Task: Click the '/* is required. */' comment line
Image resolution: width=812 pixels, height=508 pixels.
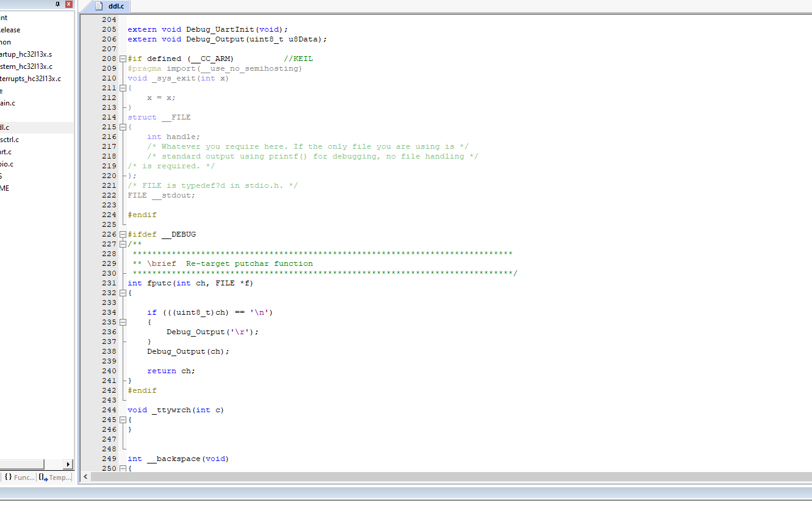Action: pos(171,166)
